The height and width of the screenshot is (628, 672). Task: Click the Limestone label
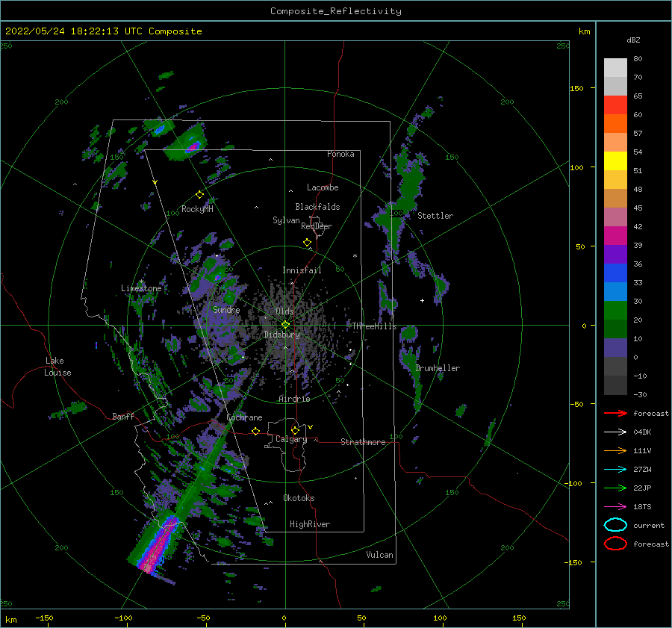click(141, 288)
